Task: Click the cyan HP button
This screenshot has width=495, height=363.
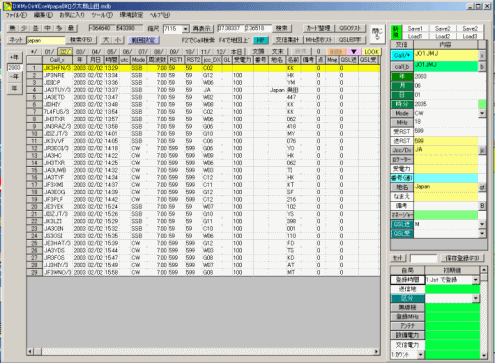Action: (x=260, y=40)
